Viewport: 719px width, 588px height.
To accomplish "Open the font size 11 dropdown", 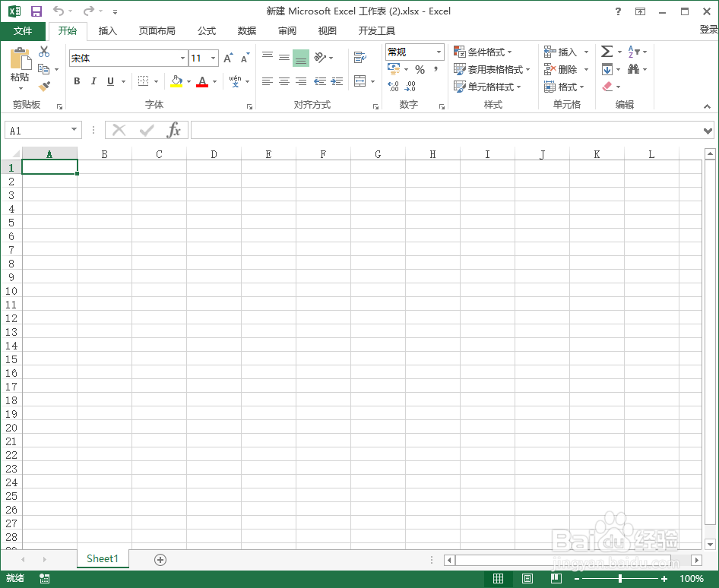I will [x=214, y=58].
